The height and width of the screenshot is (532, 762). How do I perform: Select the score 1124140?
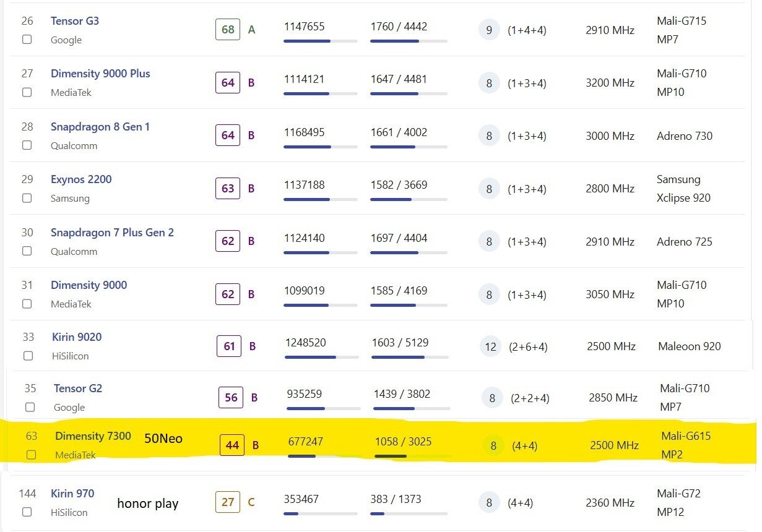[305, 238]
